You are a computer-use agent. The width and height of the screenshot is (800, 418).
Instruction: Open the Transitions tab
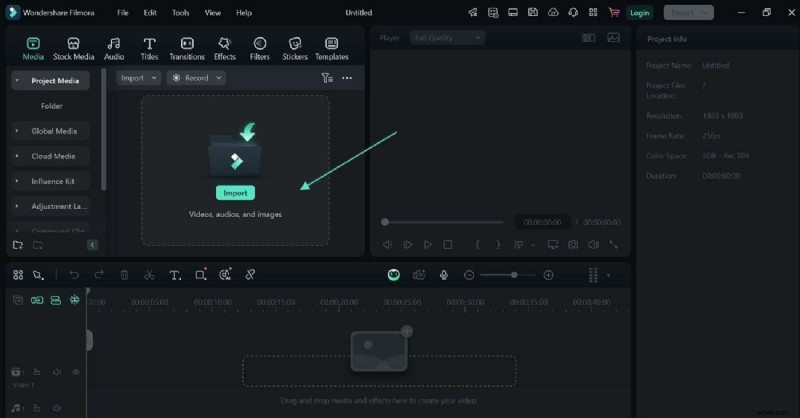(x=187, y=49)
